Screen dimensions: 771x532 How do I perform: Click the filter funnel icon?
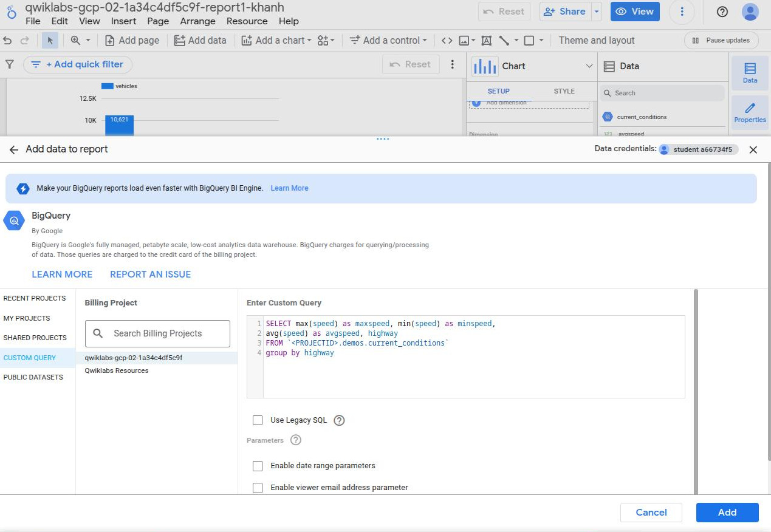click(x=10, y=64)
